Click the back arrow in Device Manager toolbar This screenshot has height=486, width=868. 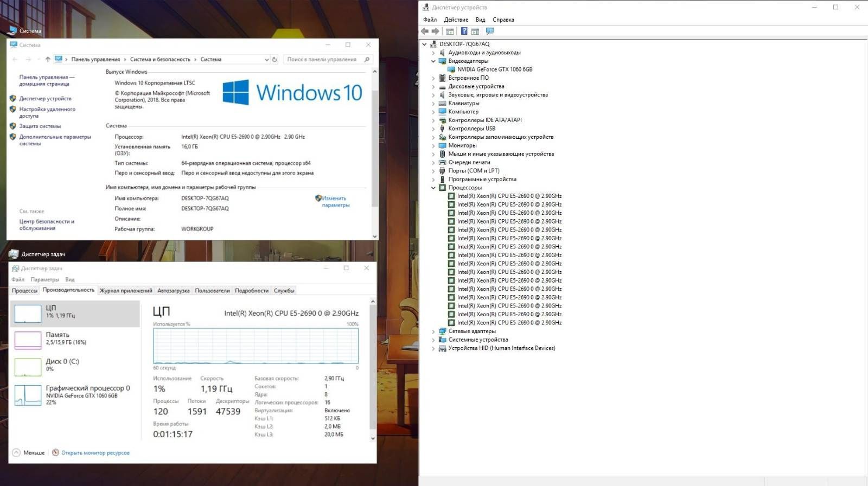[425, 31]
